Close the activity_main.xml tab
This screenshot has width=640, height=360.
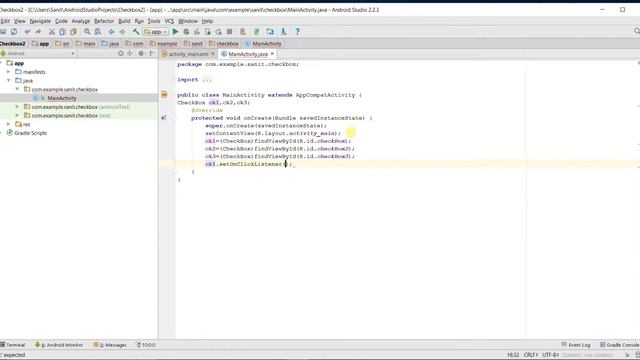coord(213,54)
